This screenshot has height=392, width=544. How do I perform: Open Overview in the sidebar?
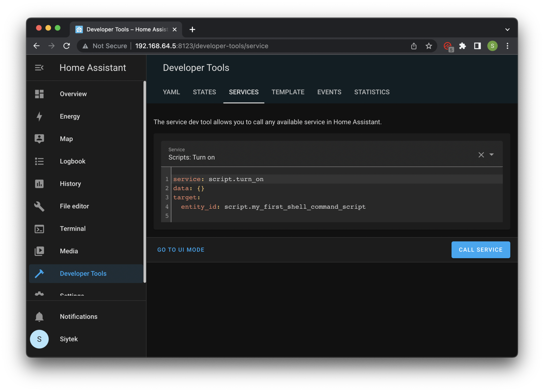click(73, 94)
